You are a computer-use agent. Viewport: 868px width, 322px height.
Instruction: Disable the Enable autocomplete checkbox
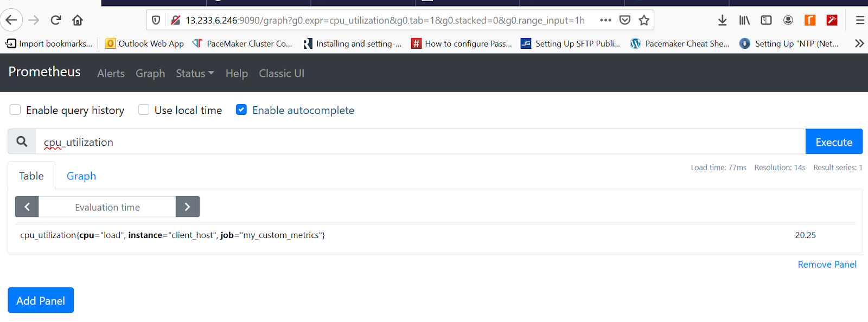point(241,110)
